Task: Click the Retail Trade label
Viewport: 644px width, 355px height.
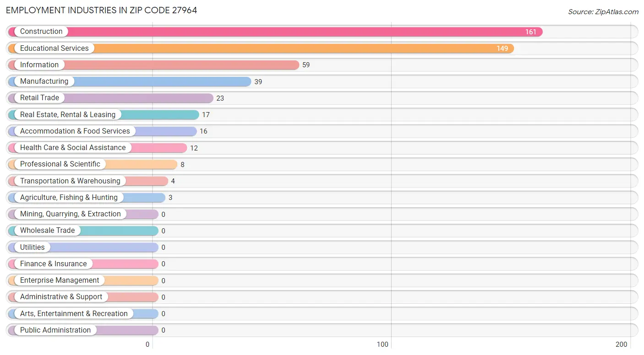Action: 39,98
